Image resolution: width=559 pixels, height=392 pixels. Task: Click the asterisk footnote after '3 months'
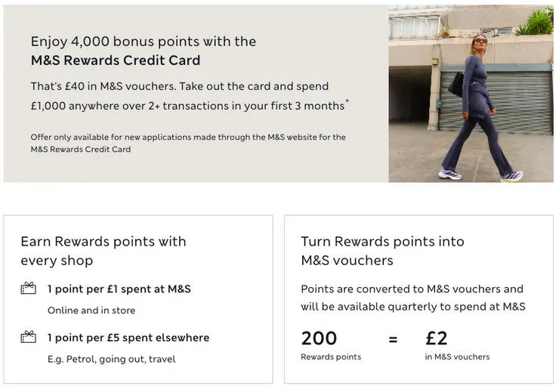(347, 101)
